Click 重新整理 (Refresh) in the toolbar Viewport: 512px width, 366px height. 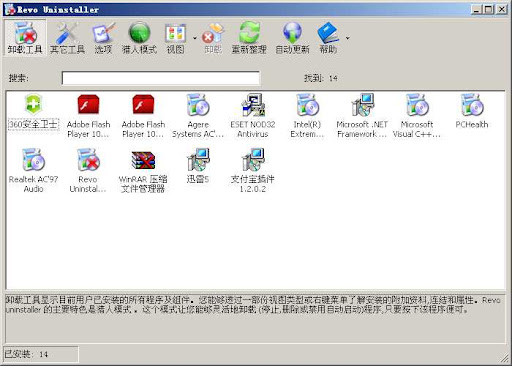click(x=249, y=38)
